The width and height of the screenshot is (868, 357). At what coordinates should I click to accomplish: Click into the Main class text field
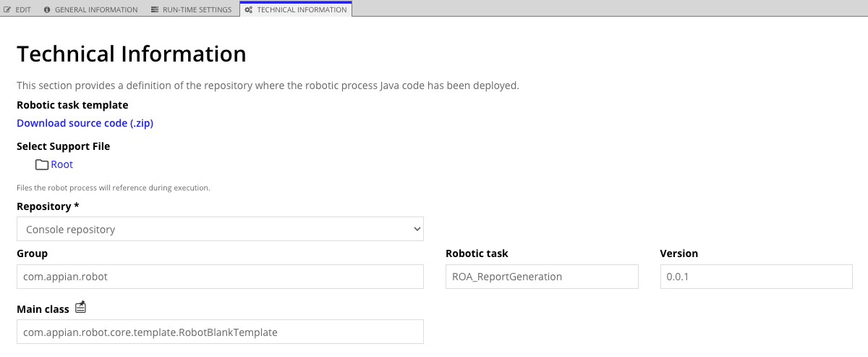pos(220,332)
